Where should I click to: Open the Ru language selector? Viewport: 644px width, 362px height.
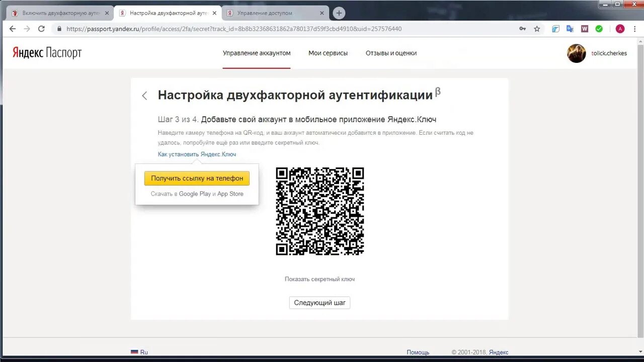point(139,352)
